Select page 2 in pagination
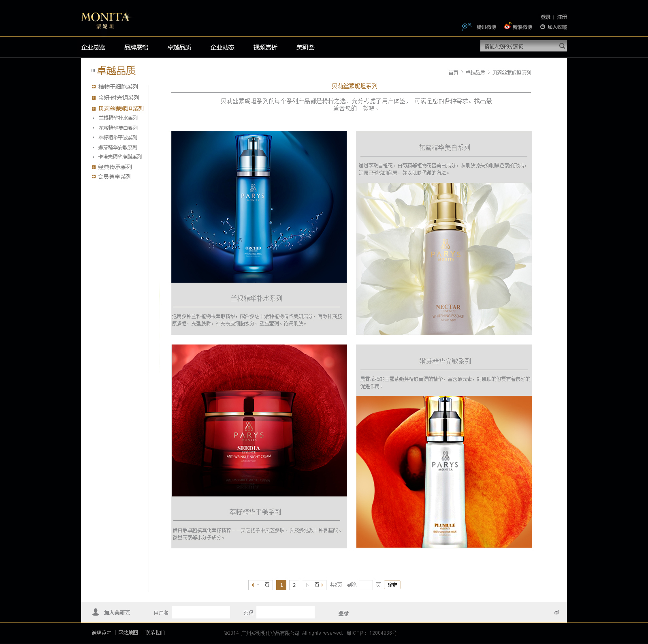 [x=294, y=585]
